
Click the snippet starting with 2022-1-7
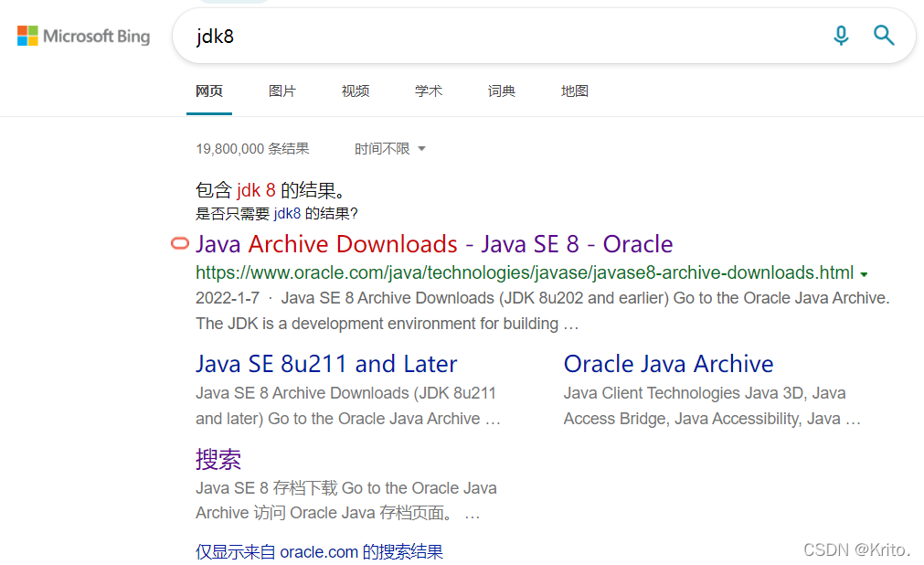tap(542, 311)
